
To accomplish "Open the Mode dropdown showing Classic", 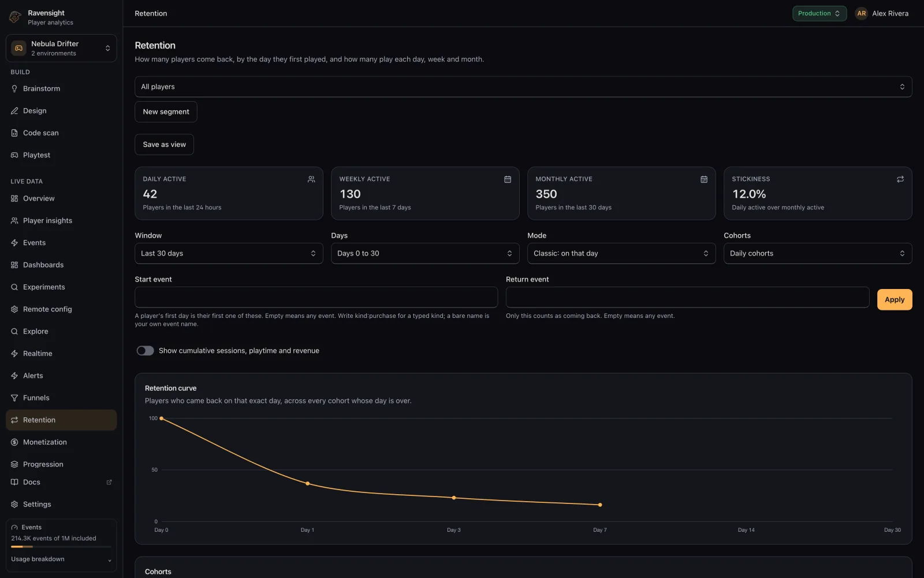I will 621,253.
